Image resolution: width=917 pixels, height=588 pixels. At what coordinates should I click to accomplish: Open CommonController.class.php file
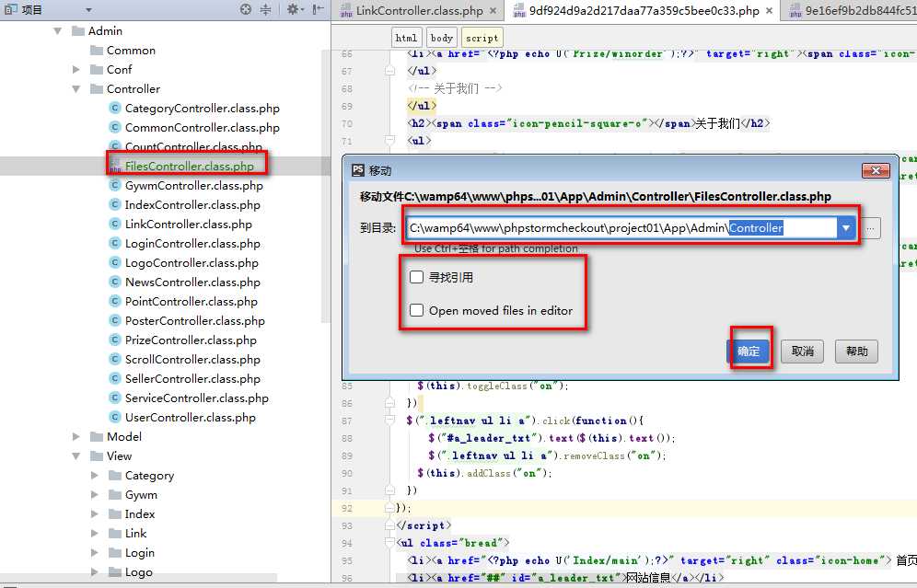(195, 127)
